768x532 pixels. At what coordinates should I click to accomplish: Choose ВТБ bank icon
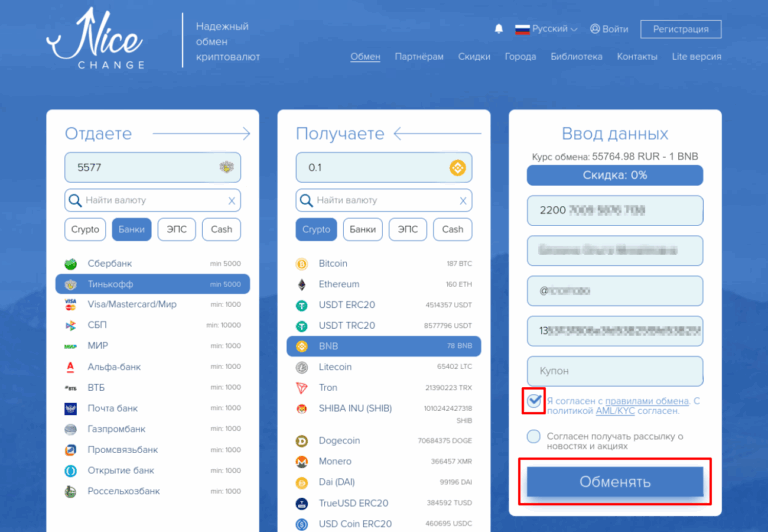tap(71, 387)
